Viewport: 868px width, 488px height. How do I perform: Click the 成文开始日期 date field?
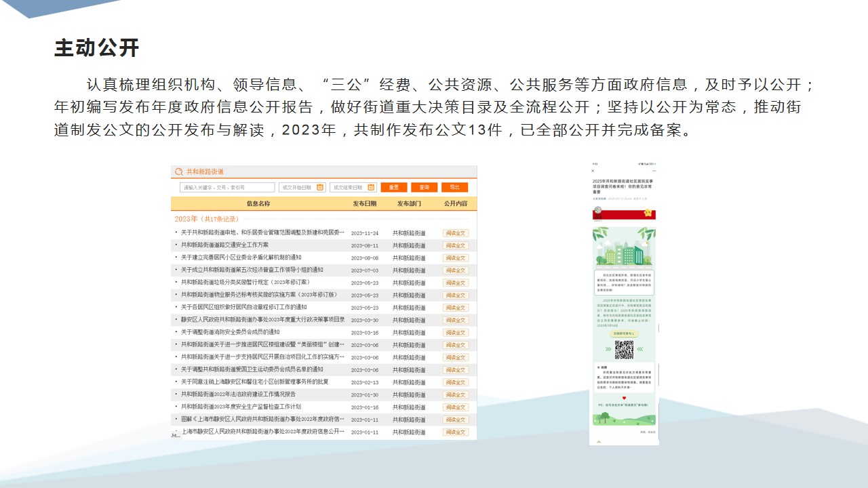point(297,188)
